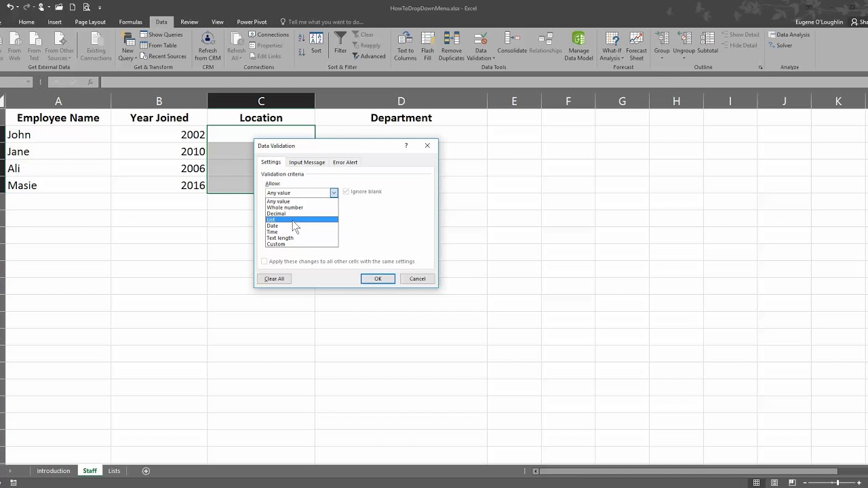This screenshot has height=488, width=868.
Task: Expand the Recent Sources dropdown
Action: tap(163, 56)
